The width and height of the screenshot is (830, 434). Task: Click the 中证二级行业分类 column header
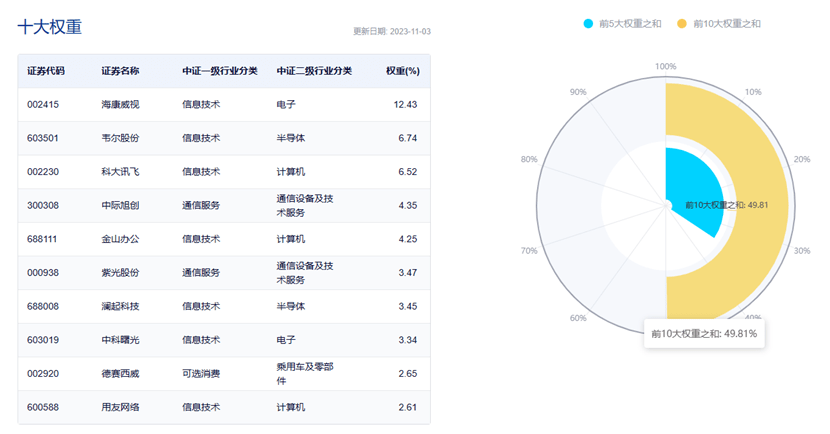tap(314, 71)
